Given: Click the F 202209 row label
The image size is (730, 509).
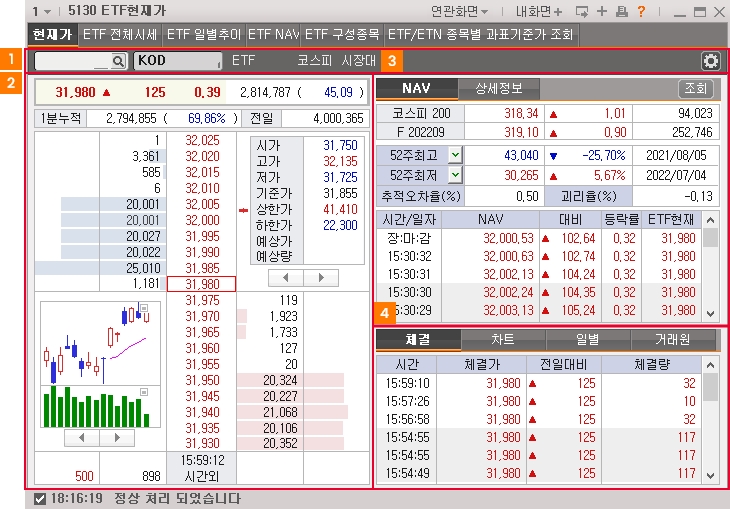Looking at the screenshot, I should coord(420,132).
